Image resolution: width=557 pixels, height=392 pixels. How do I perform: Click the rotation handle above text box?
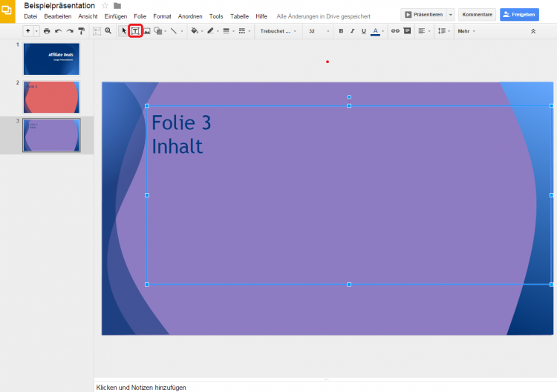click(x=349, y=97)
